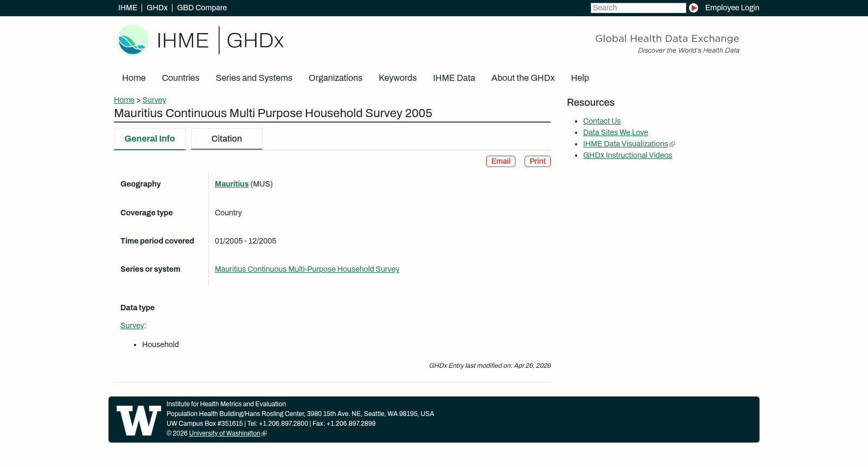Click the IHME leaf logo icon
This screenshot has height=467, width=868.
click(x=133, y=40)
